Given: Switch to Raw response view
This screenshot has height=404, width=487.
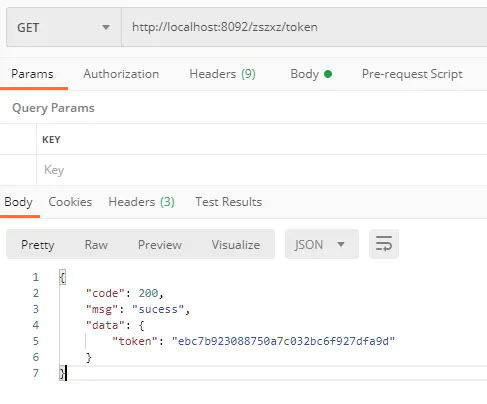Looking at the screenshot, I should (96, 245).
